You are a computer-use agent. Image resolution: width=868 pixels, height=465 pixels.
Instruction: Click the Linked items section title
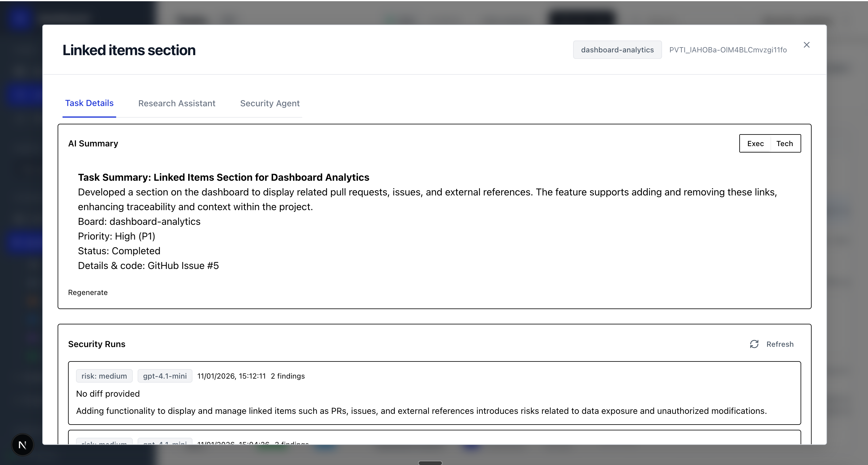tap(129, 50)
